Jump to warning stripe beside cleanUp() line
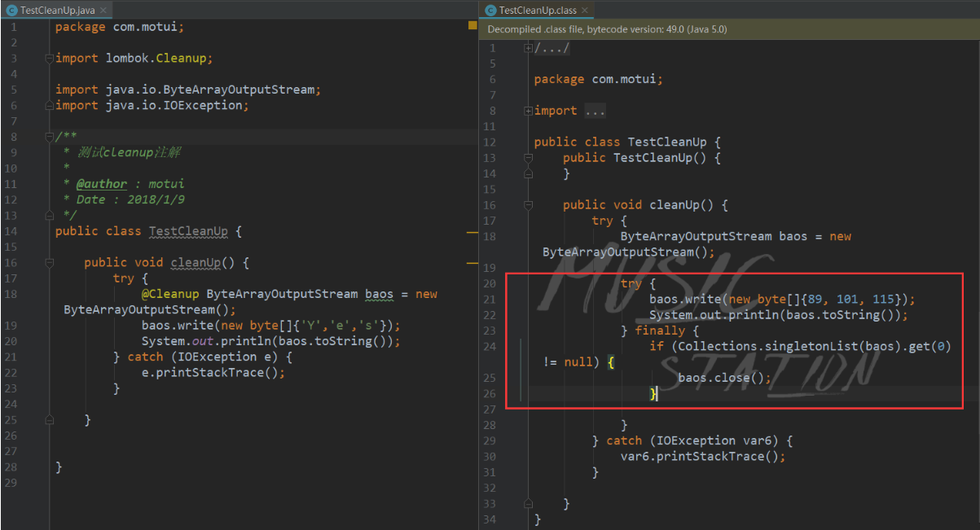The height and width of the screenshot is (530, 980). [x=472, y=264]
